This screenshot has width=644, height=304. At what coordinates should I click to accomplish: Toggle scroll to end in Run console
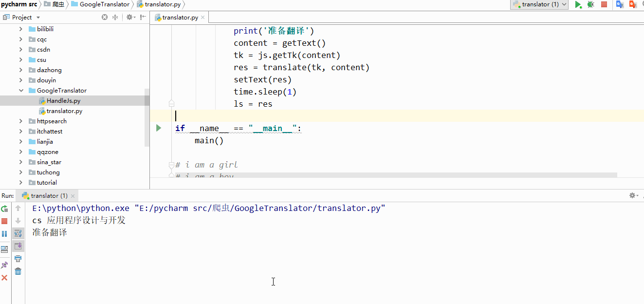tap(18, 246)
